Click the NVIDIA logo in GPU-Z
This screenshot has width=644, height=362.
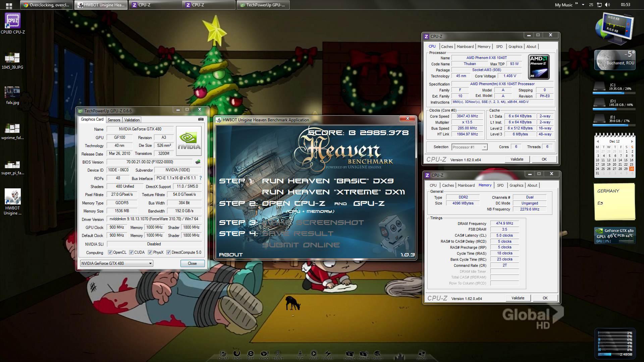[x=189, y=141]
